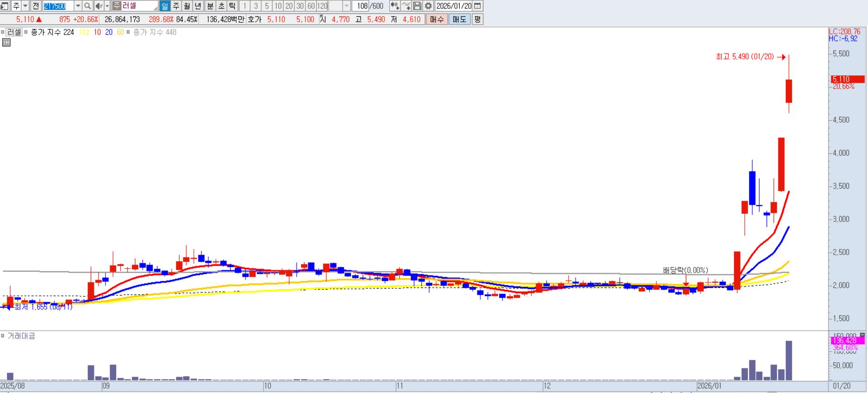Click the red 5,110 current price marker
Image resolution: width=868 pixels, height=393 pixels.
[847, 79]
